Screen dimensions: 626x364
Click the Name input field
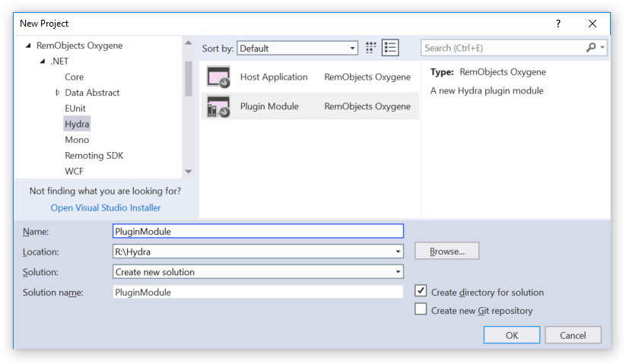click(x=258, y=231)
